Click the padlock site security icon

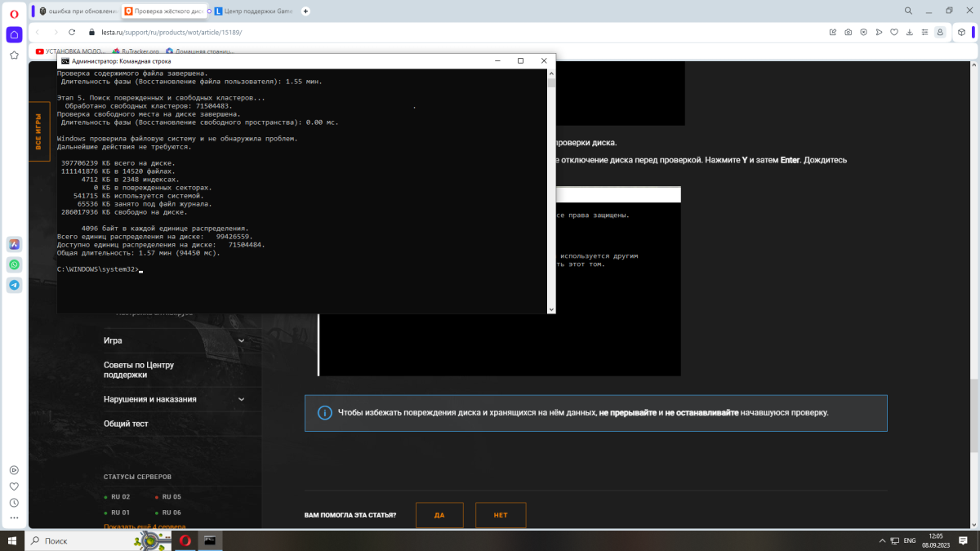click(92, 32)
